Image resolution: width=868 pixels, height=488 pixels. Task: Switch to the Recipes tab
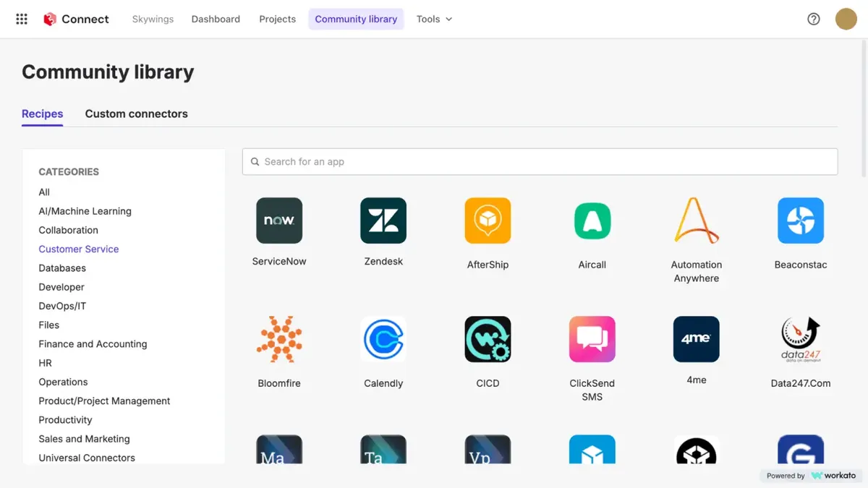tap(42, 114)
